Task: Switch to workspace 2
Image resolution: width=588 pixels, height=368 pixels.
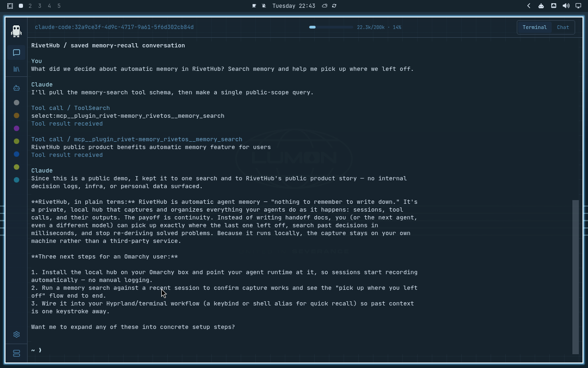Action: click(30, 6)
